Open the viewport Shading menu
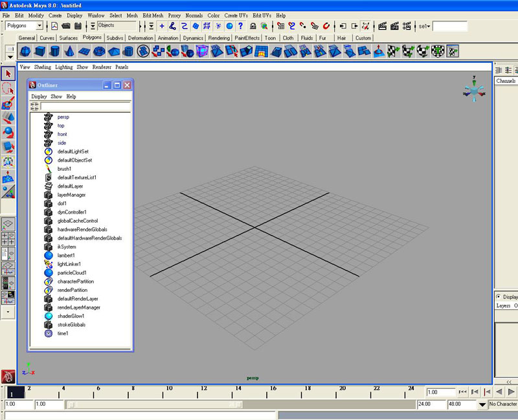This screenshot has height=420, width=518. [43, 67]
